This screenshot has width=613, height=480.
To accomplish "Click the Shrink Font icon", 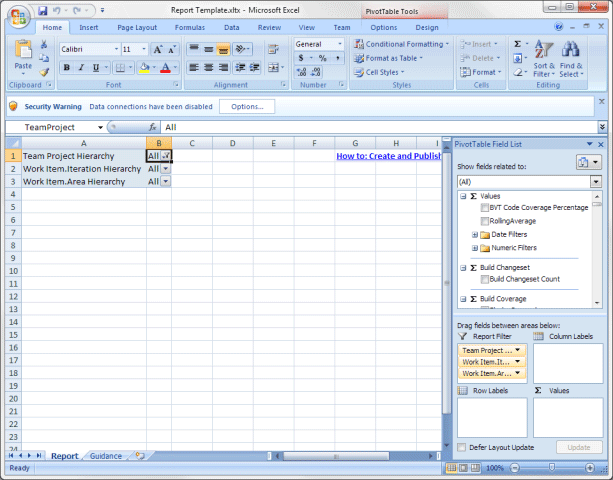I will [172, 49].
